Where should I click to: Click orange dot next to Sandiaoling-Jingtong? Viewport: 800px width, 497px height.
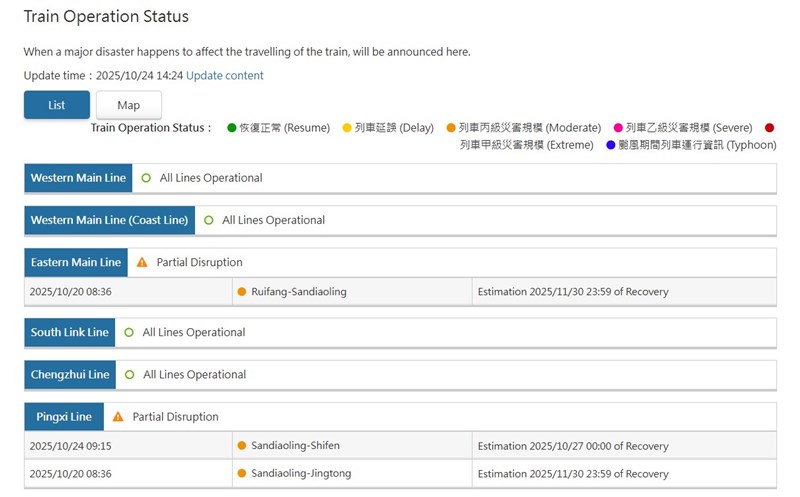point(242,474)
